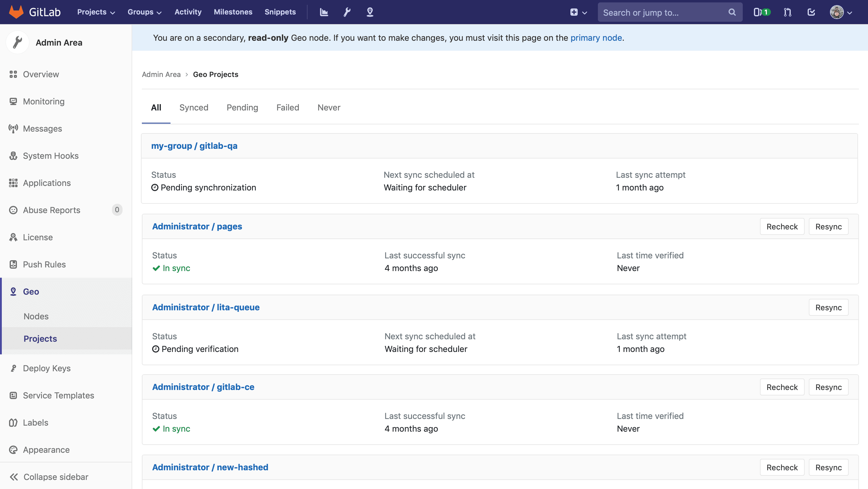Select the Synced tab filter
This screenshot has height=489, width=868.
click(x=194, y=107)
